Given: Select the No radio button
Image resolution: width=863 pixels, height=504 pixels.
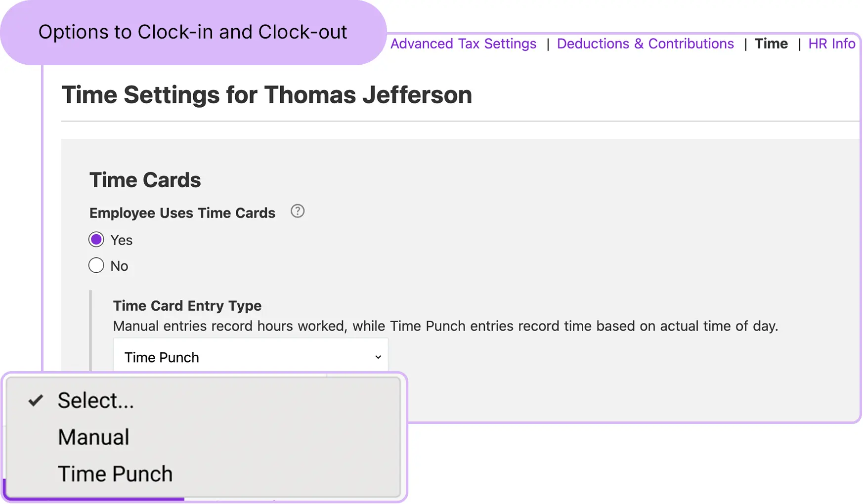Looking at the screenshot, I should pyautogui.click(x=96, y=265).
